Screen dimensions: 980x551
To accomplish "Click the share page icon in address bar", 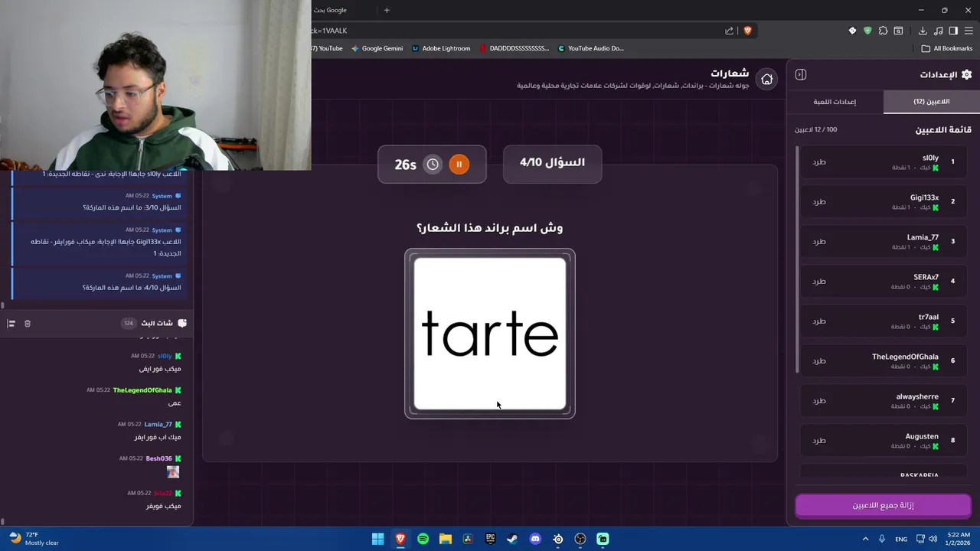I will pos(729,31).
